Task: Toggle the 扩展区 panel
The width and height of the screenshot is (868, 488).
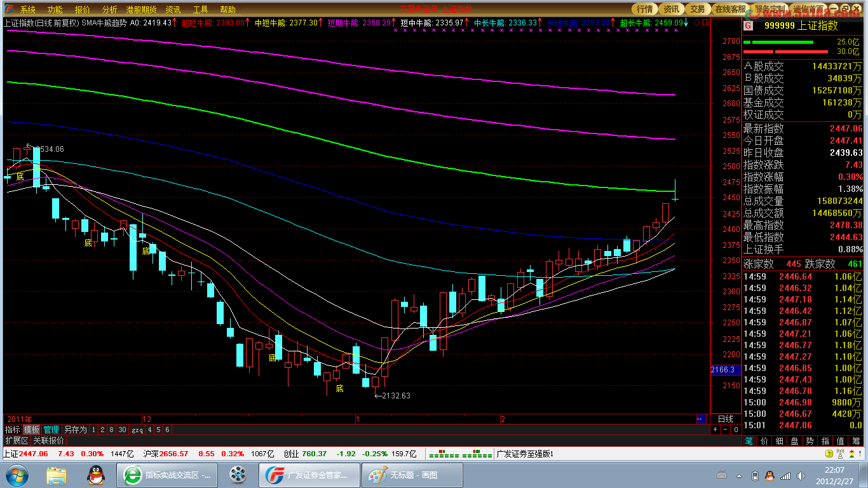Action: (17, 440)
